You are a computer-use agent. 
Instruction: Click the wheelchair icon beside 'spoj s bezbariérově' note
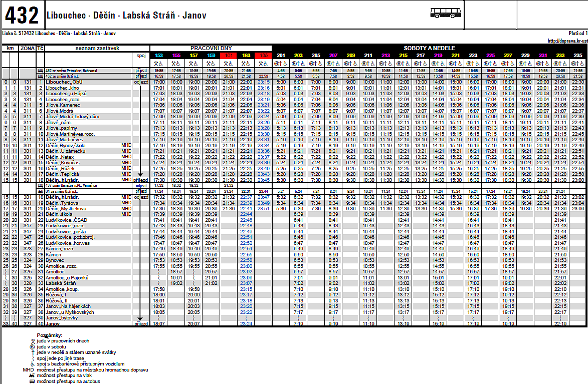pyautogui.click(x=33, y=364)
